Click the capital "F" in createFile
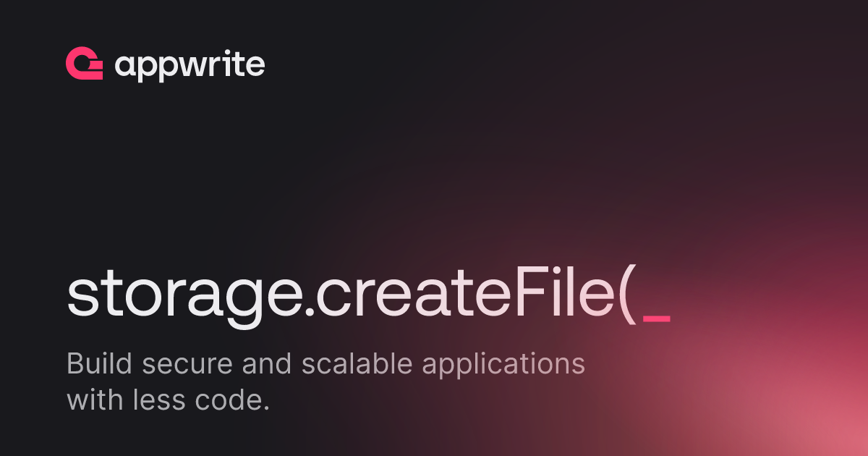868x456 pixels. 527,295
